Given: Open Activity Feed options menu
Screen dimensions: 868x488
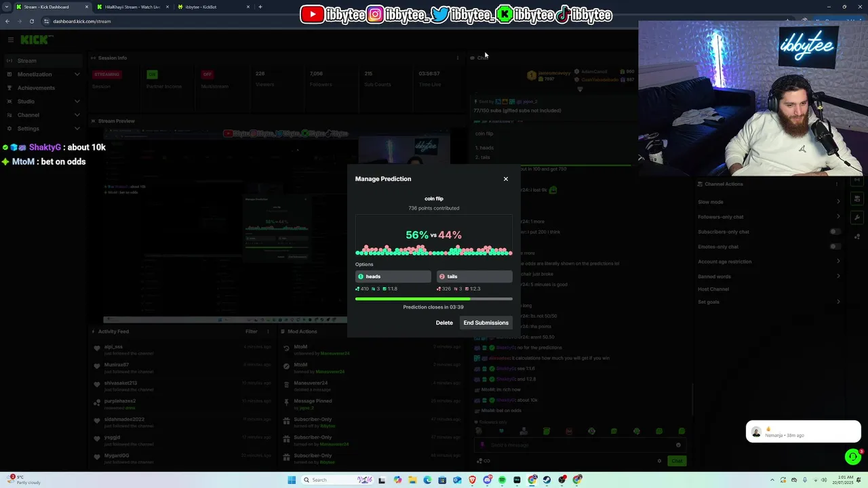Looking at the screenshot, I should point(268,331).
